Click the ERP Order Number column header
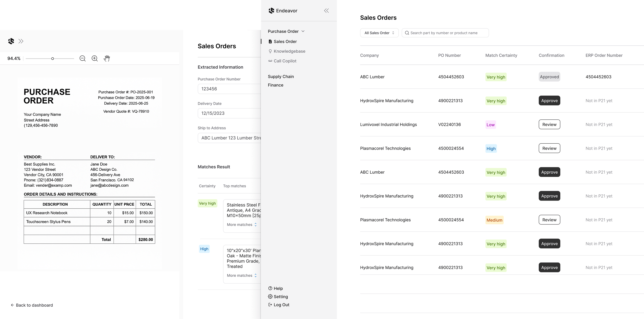This screenshot has height=319, width=644. (604, 55)
